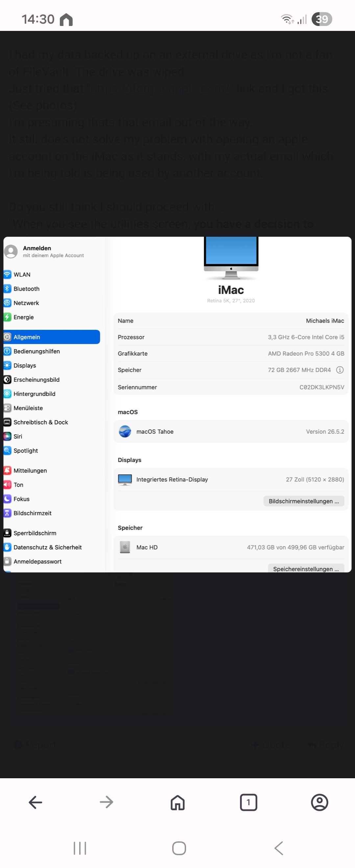355x868 pixels.
Task: Click the Bildschirmzeit hourglass icon
Action: (7, 513)
